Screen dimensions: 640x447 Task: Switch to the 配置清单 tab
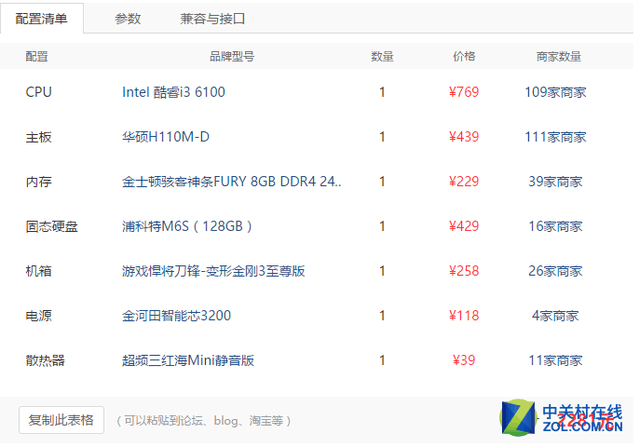pos(42,18)
